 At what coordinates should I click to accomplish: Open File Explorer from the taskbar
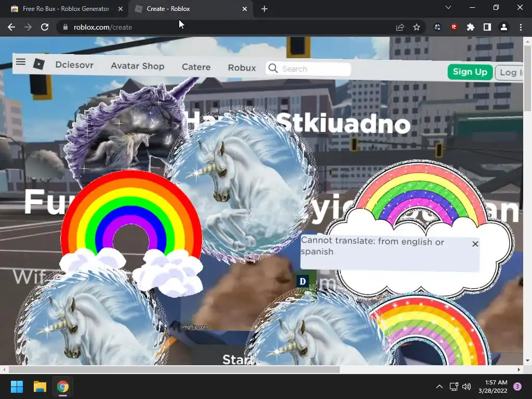coord(39,387)
